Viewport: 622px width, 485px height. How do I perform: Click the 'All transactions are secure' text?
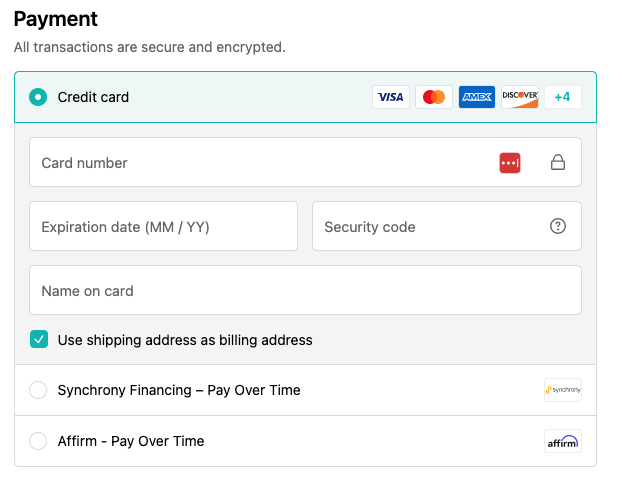coord(149,47)
